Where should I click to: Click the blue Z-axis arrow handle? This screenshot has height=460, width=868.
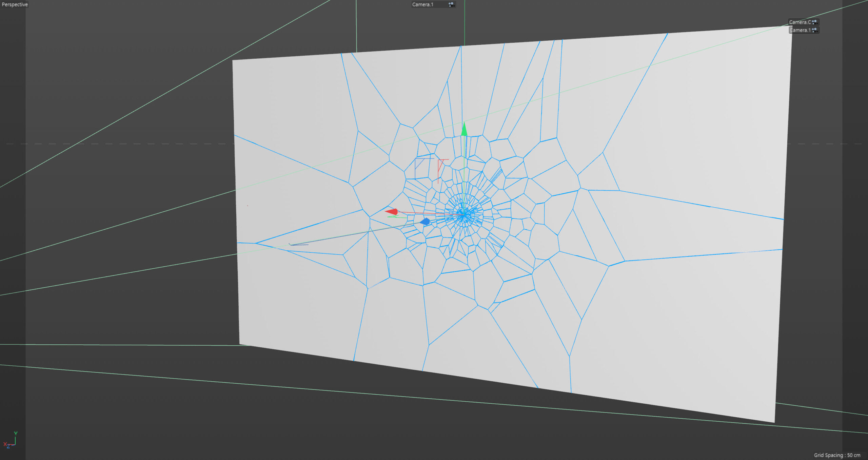(425, 222)
